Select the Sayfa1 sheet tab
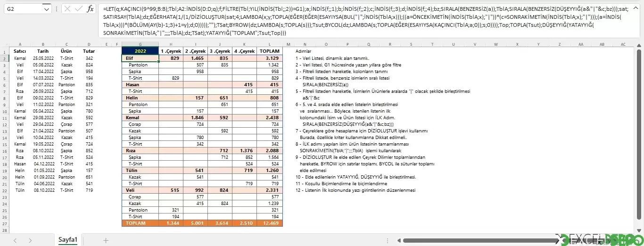Screen dimensions: 644x246 (68, 239)
